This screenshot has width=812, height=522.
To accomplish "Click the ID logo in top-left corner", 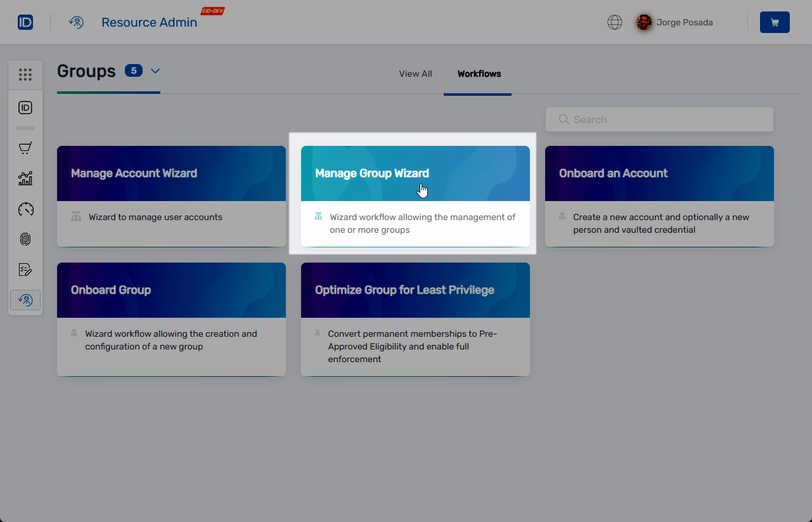I will click(x=25, y=22).
